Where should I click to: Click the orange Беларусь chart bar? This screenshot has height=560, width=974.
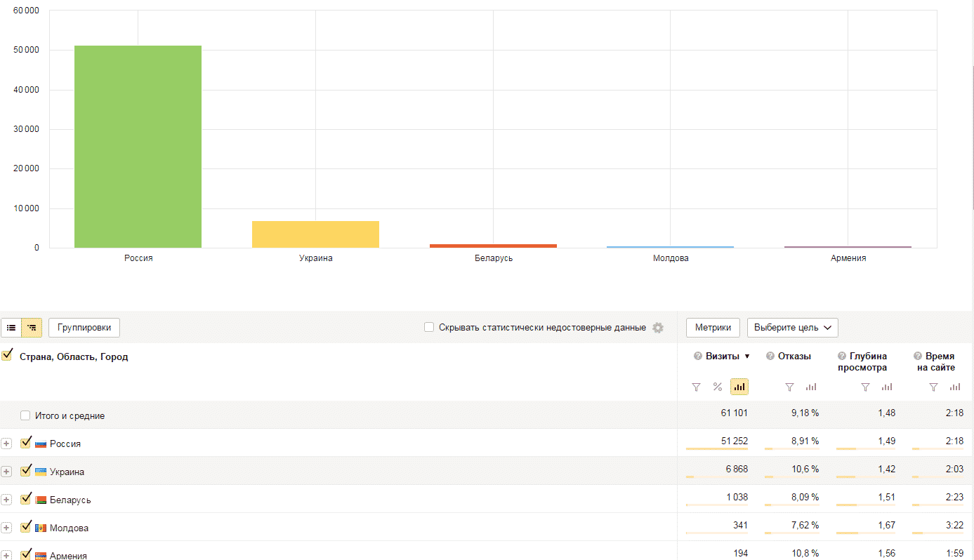pyautogui.click(x=493, y=246)
